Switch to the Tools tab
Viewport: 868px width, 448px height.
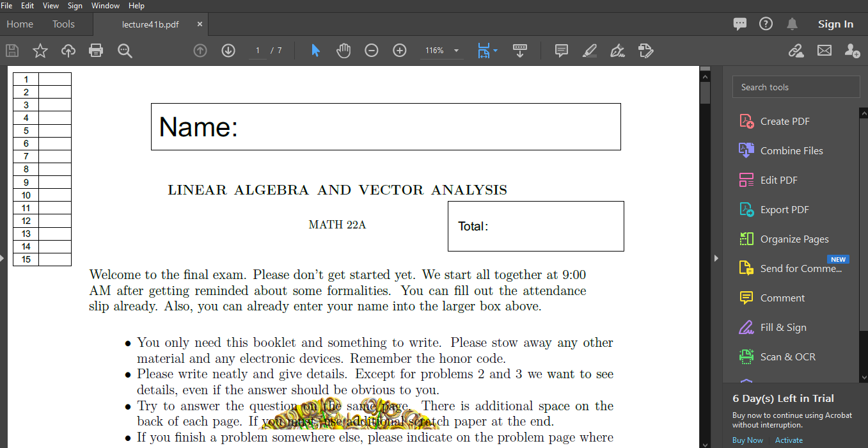pyautogui.click(x=63, y=24)
